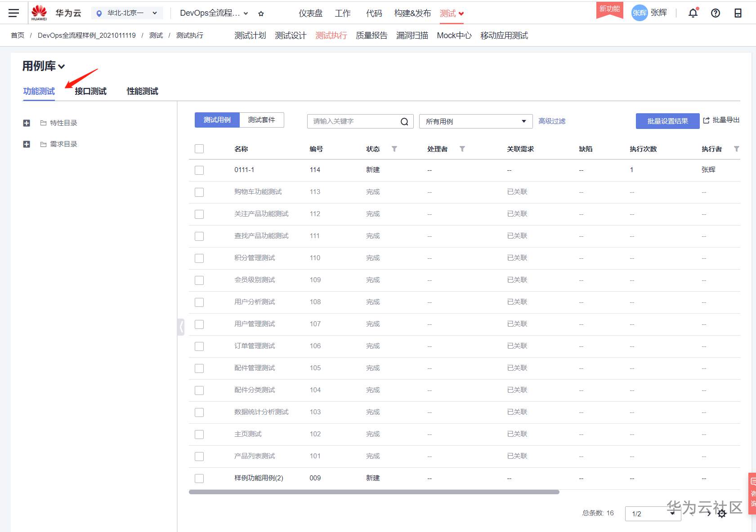Open the 数据统计分析测试 case name
The image size is (756, 532).
click(261, 412)
